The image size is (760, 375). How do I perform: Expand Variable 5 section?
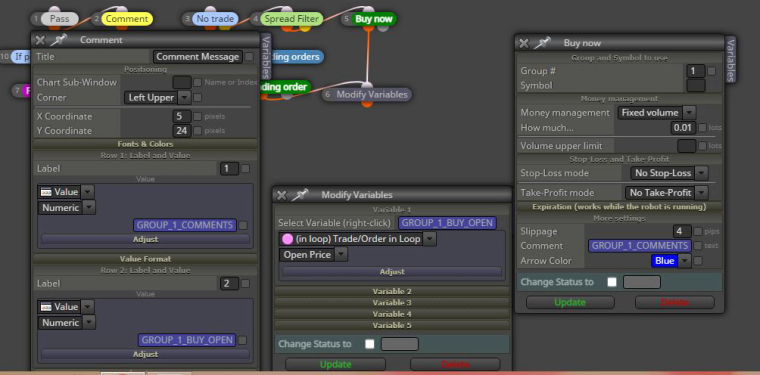click(x=392, y=325)
